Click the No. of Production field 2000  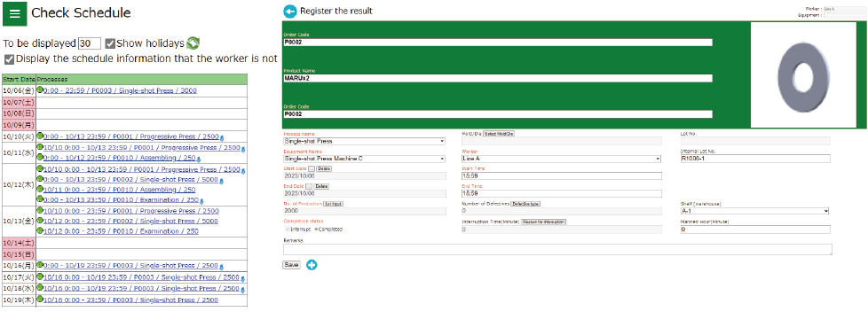pyautogui.click(x=364, y=211)
